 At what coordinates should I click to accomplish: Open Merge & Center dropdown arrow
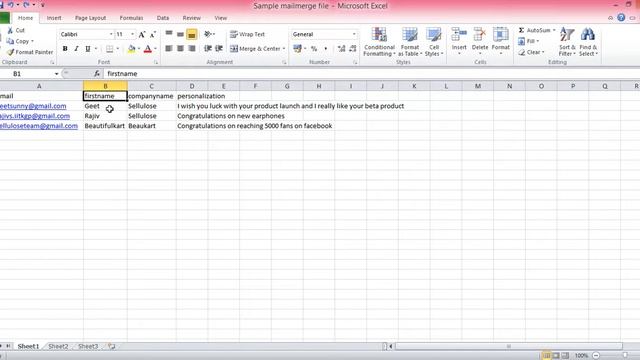284,49
